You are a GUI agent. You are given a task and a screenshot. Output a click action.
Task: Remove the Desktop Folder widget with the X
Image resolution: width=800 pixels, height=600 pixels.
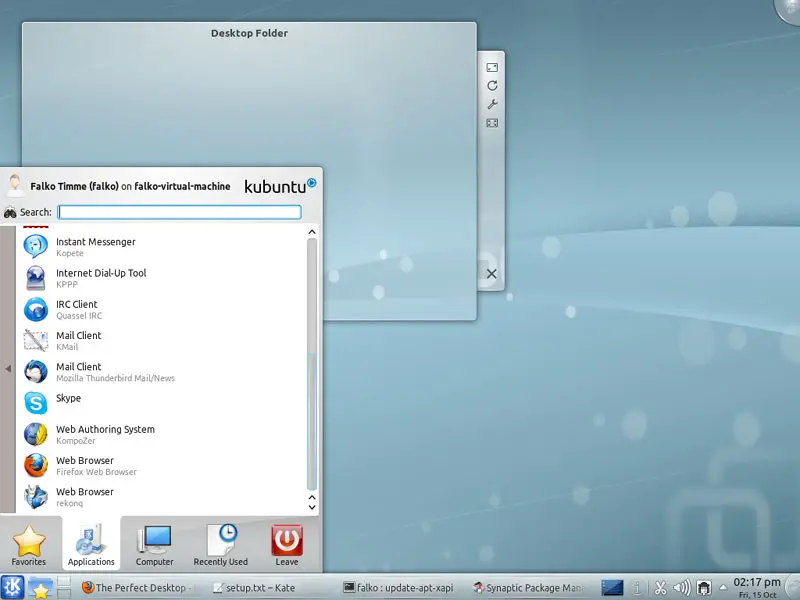[x=491, y=274]
